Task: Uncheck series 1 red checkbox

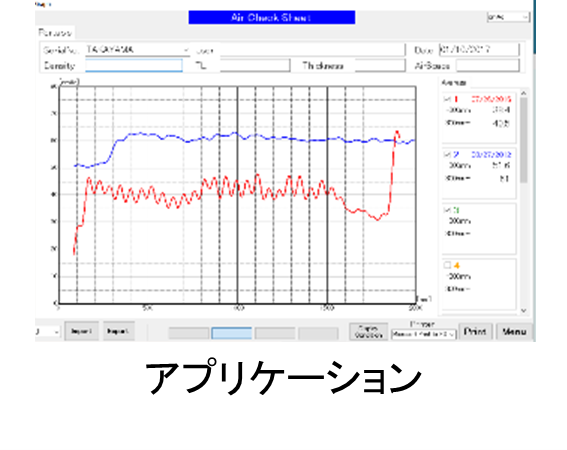Action: (447, 99)
